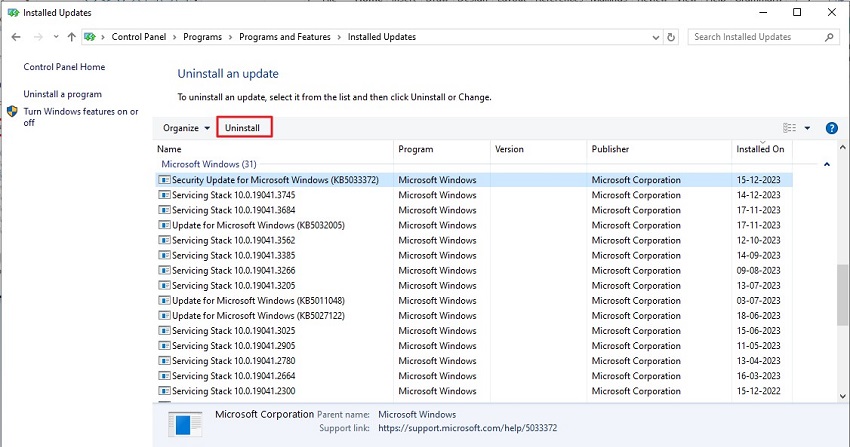The image size is (850, 447).
Task: Sort by the Publisher column header
Action: click(659, 149)
